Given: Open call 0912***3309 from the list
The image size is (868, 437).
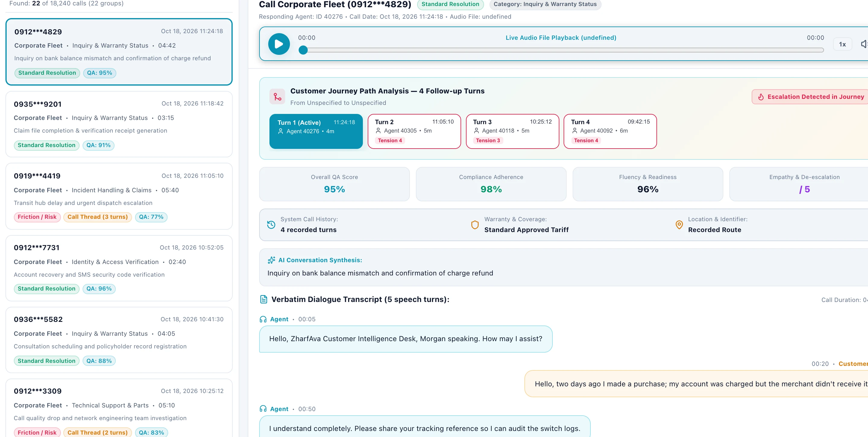Looking at the screenshot, I should pos(119,408).
